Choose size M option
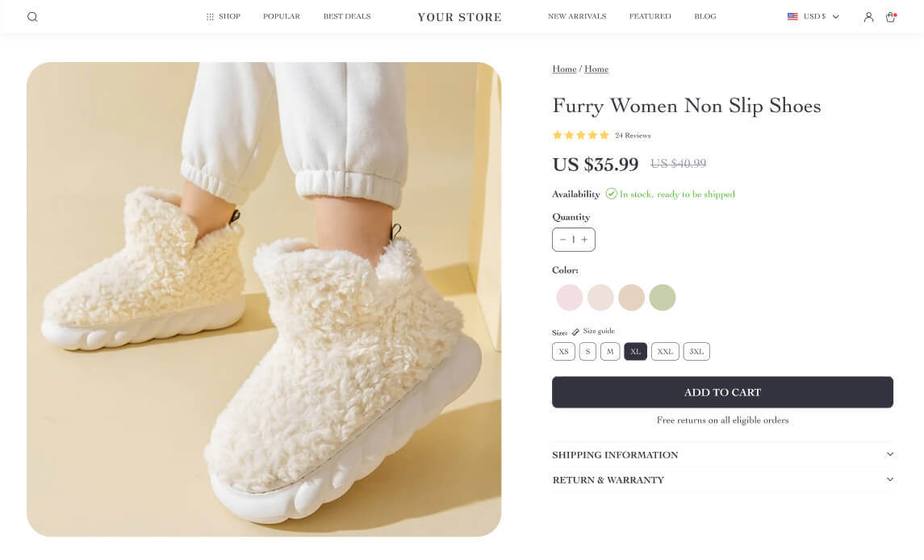924x560 pixels. pyautogui.click(x=610, y=352)
